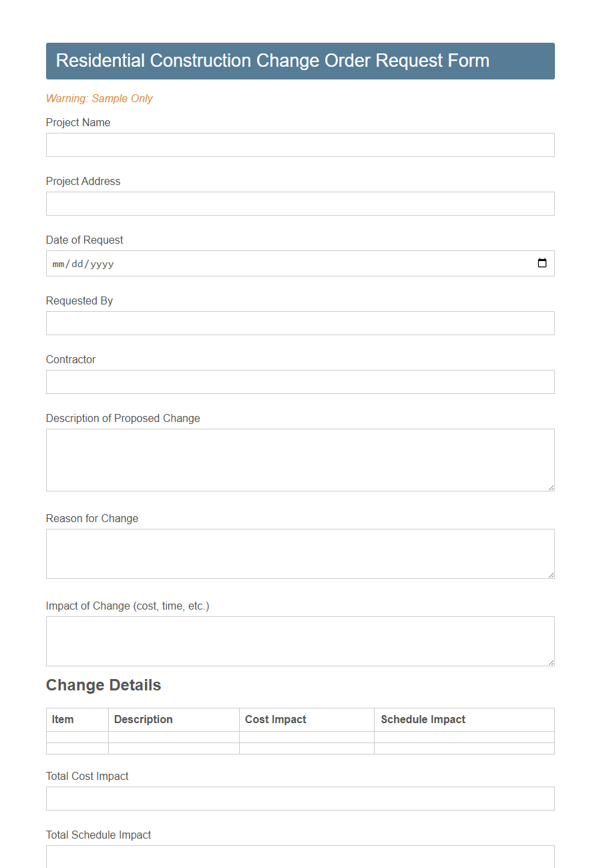This screenshot has width=601, height=868.
Task: Select the Impact of Change textarea
Action: click(300, 641)
